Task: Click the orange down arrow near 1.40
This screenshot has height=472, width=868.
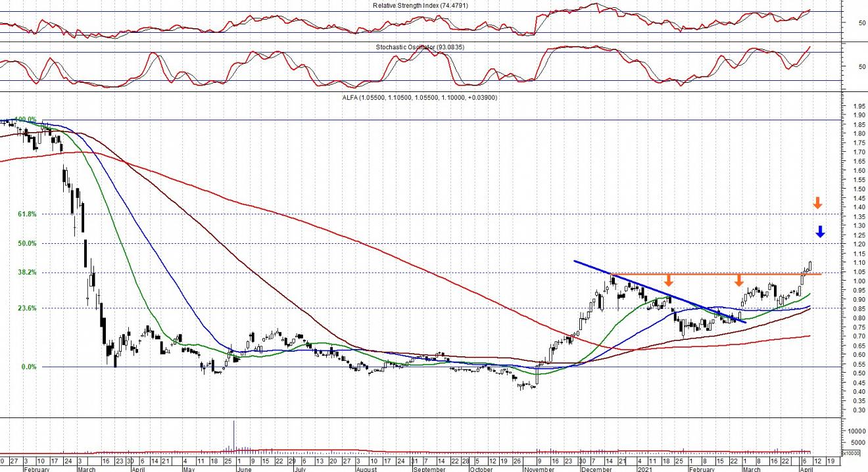Action: point(817,203)
